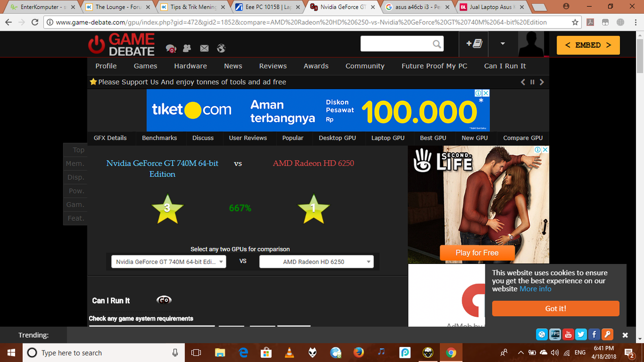Click Play for Free on Second Life ad
The height and width of the screenshot is (362, 644).
[x=477, y=252]
